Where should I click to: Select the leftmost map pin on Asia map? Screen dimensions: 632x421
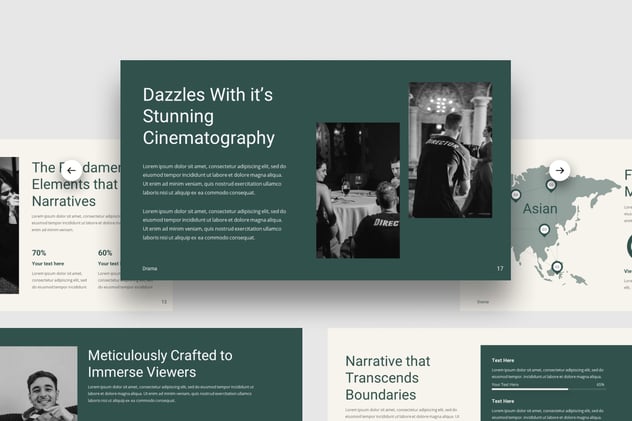[516, 195]
